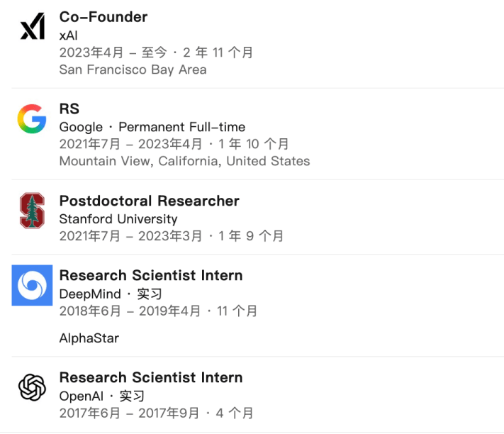504x434 pixels.
Task: Click the San Francisco Bay Area location
Action: click(133, 69)
